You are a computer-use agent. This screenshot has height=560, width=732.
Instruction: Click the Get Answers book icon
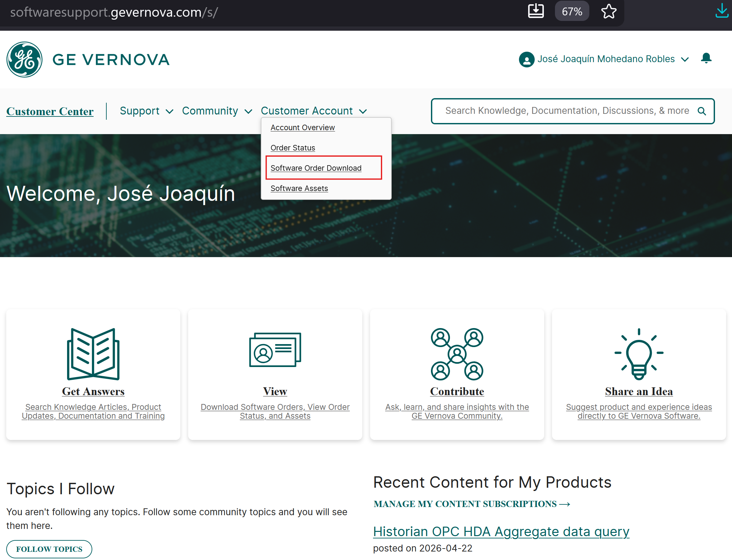coord(93,354)
